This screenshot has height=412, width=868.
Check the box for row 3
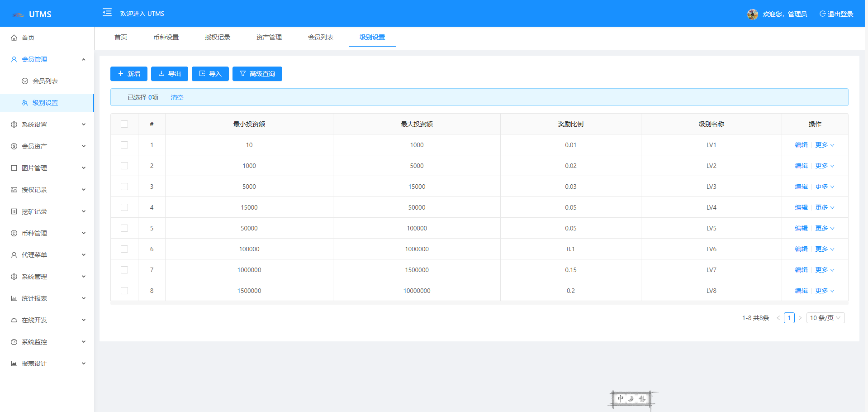(x=124, y=187)
